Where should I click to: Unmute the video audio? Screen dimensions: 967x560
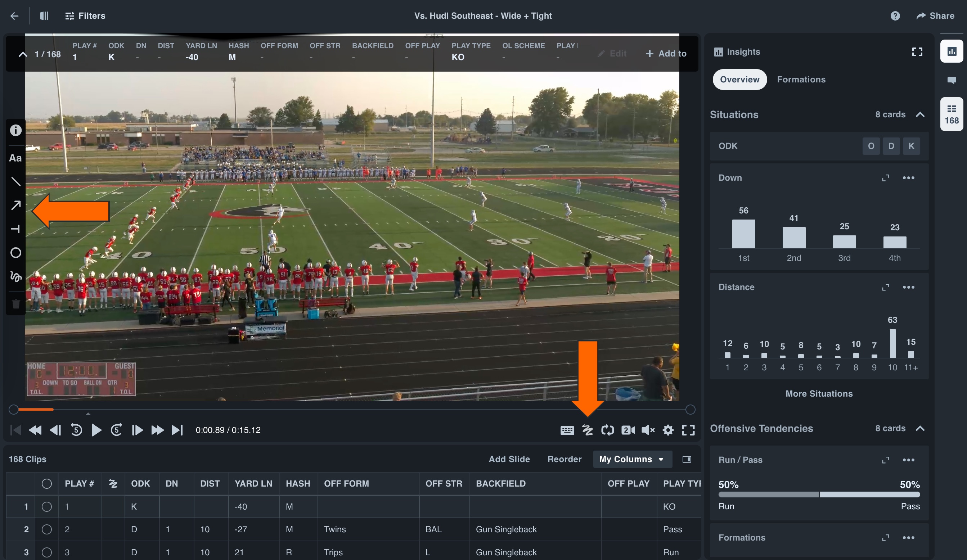coord(648,430)
